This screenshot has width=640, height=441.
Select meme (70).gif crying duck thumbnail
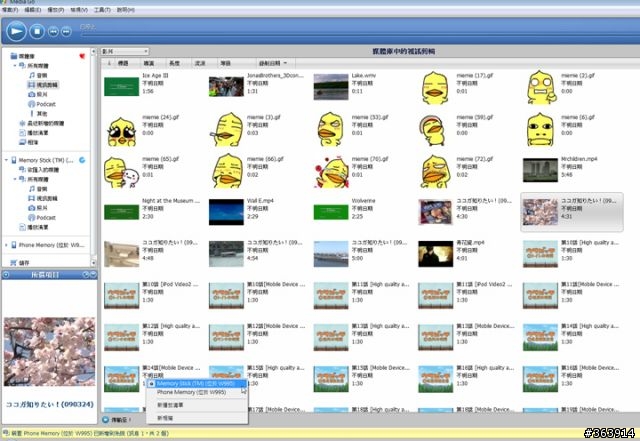tap(331, 172)
